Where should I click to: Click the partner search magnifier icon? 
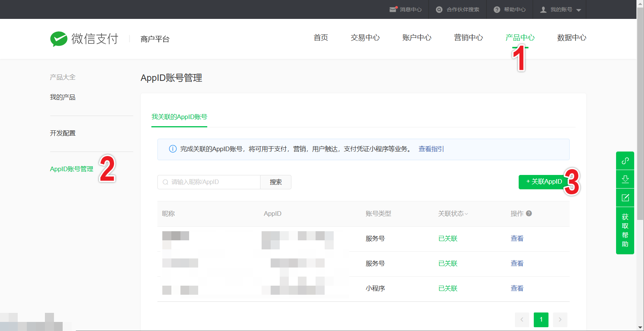tap(439, 9)
